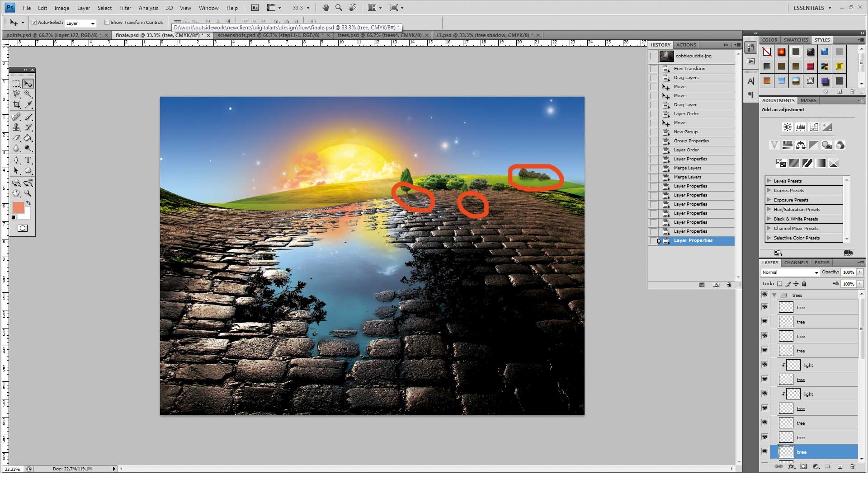Image resolution: width=868 pixels, height=488 pixels.
Task: Select the Hand tool in toolbox
Action: pyautogui.click(x=17, y=193)
